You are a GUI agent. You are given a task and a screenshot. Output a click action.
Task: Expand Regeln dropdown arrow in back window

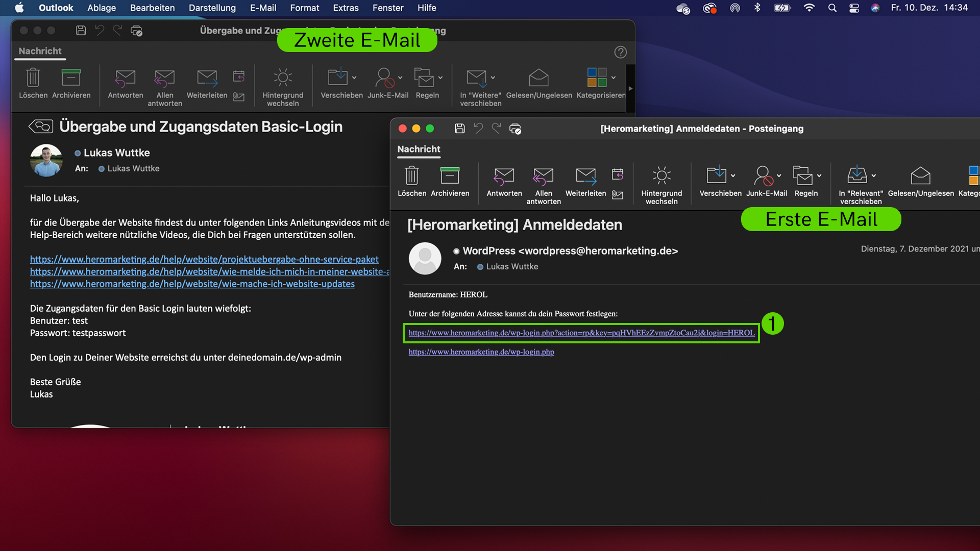coord(440,78)
